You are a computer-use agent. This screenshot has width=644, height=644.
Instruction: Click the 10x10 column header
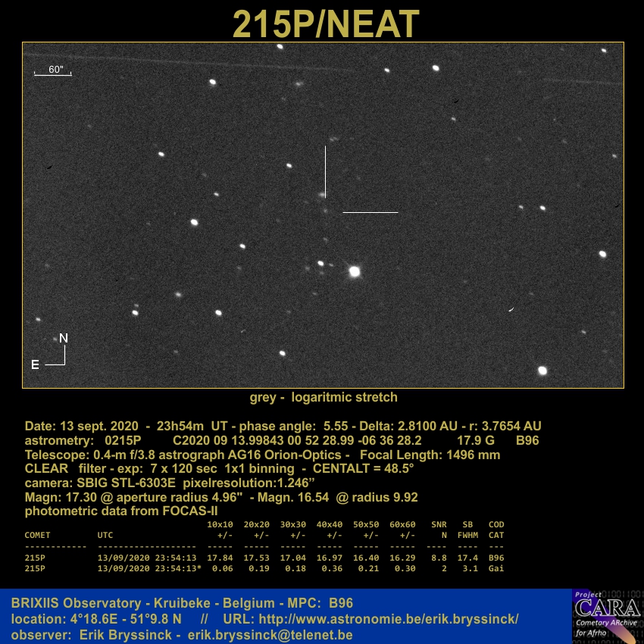pos(220,524)
